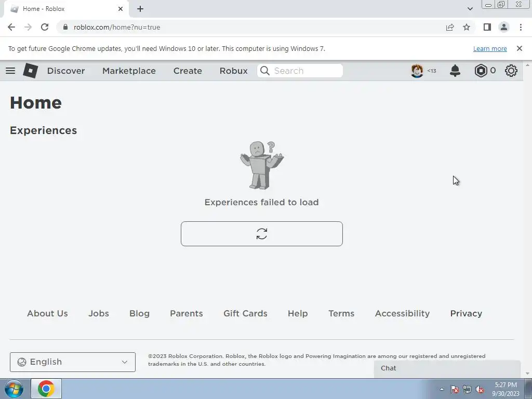The image size is (532, 399).
Task: Click the network tray icon
Action: click(467, 389)
